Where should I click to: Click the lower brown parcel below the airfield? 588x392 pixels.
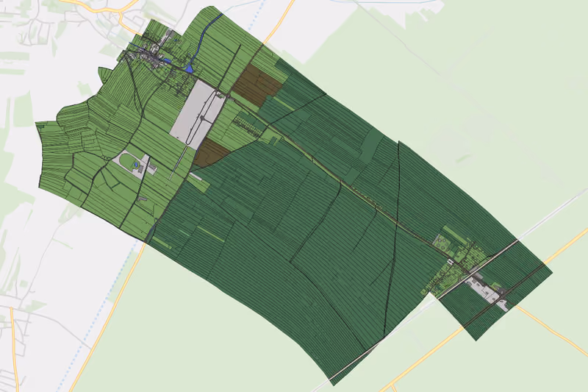pyautogui.click(x=210, y=153)
